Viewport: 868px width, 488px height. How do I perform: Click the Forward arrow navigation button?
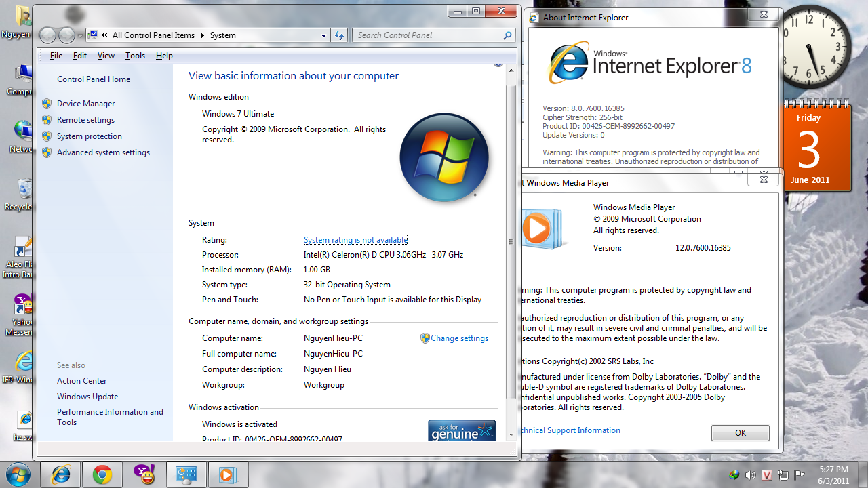click(x=66, y=35)
